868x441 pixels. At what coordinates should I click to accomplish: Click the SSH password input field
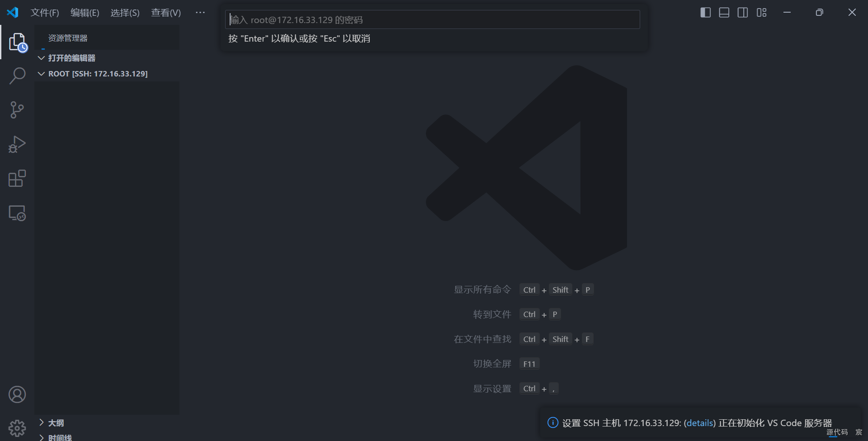pos(432,19)
